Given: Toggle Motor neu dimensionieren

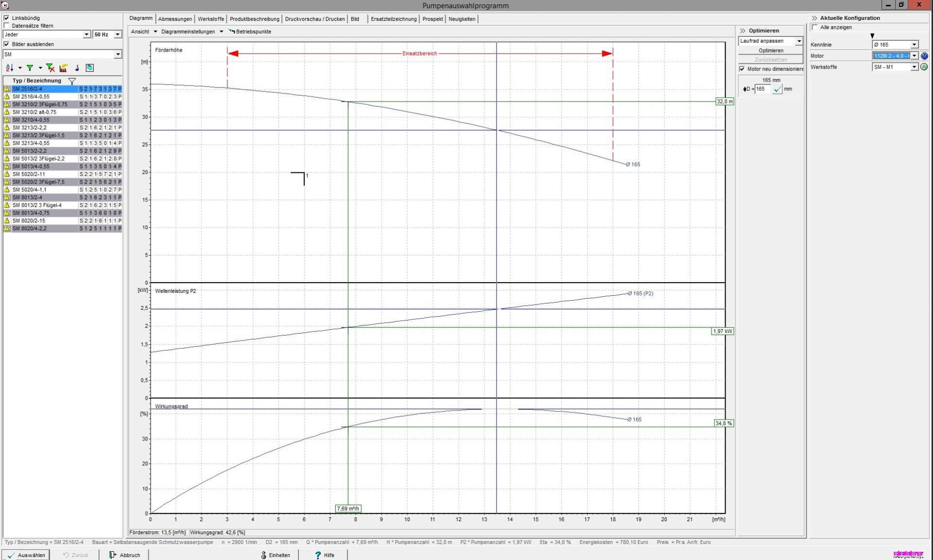Looking at the screenshot, I should [743, 69].
